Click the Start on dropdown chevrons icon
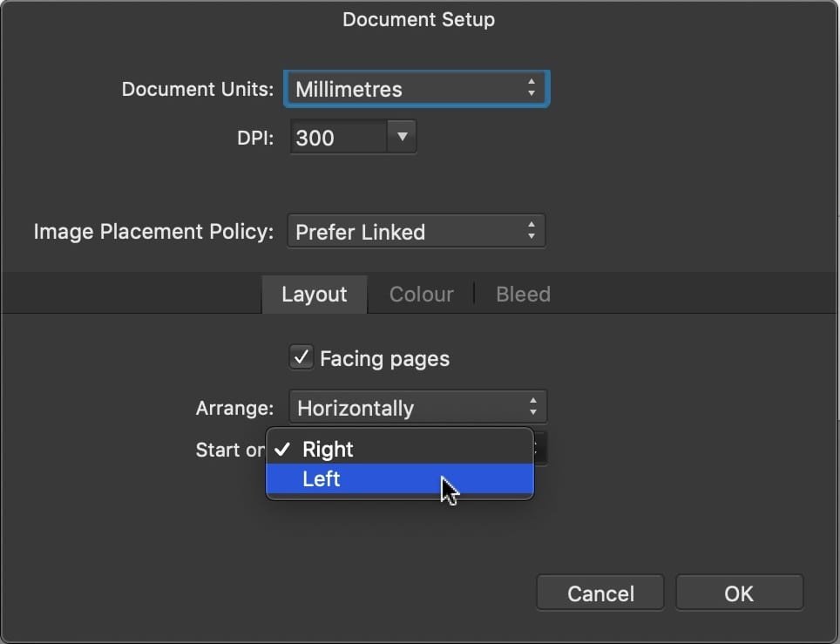This screenshot has height=644, width=840. [x=537, y=447]
